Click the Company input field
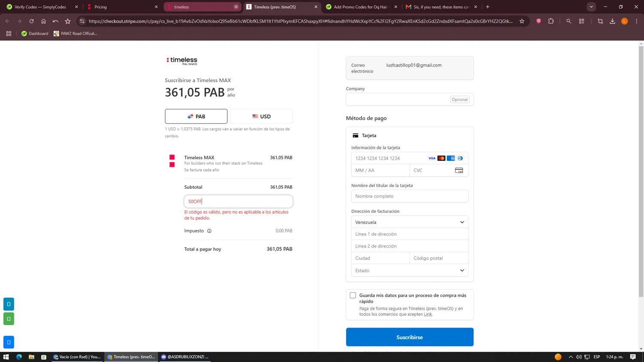644x362 pixels. tap(410, 100)
